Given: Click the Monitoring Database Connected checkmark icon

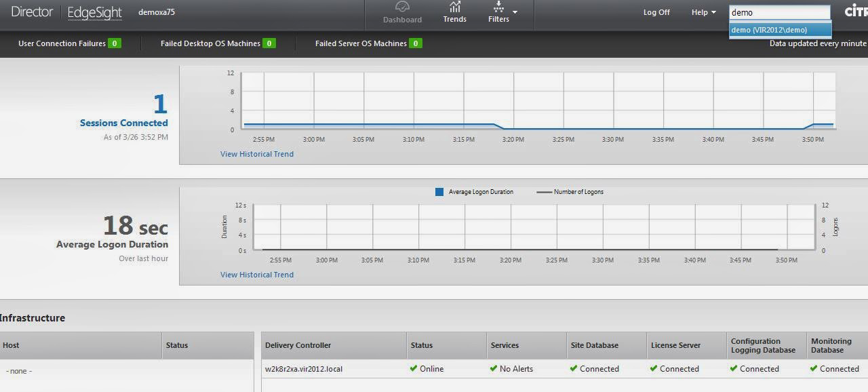Looking at the screenshot, I should click(x=814, y=368).
